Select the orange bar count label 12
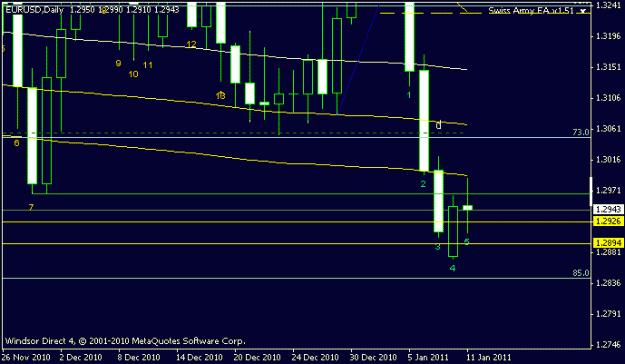Image resolution: width=625 pixels, height=364 pixels. pyautogui.click(x=191, y=44)
